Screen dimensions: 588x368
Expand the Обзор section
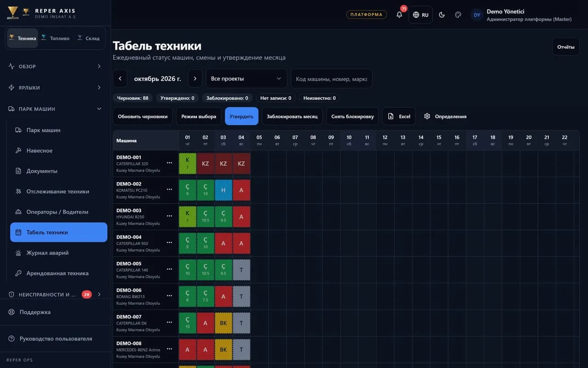[55, 66]
